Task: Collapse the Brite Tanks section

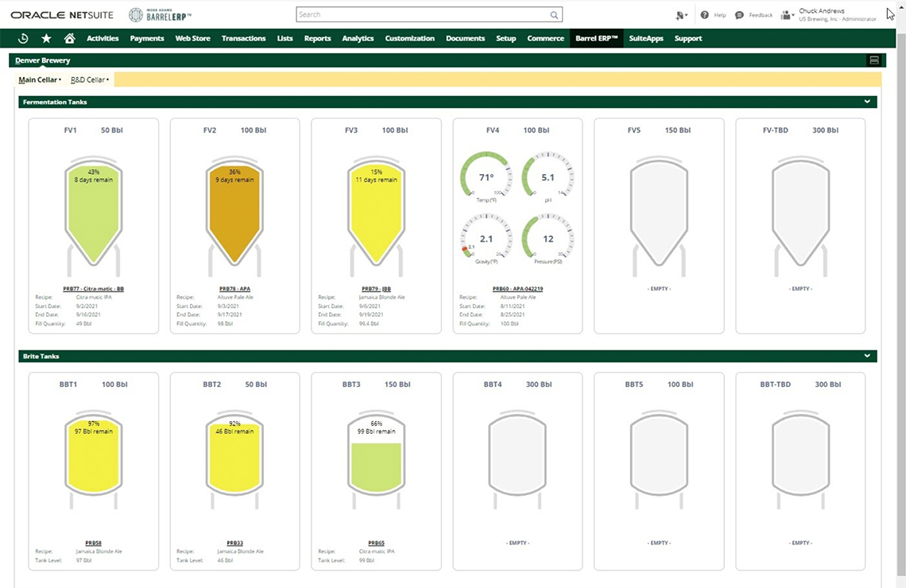Action: coord(867,356)
